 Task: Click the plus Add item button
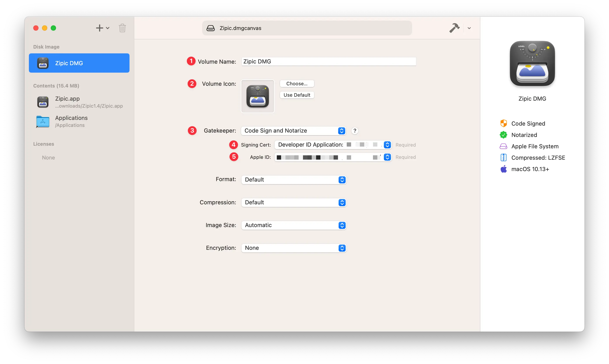coord(99,28)
